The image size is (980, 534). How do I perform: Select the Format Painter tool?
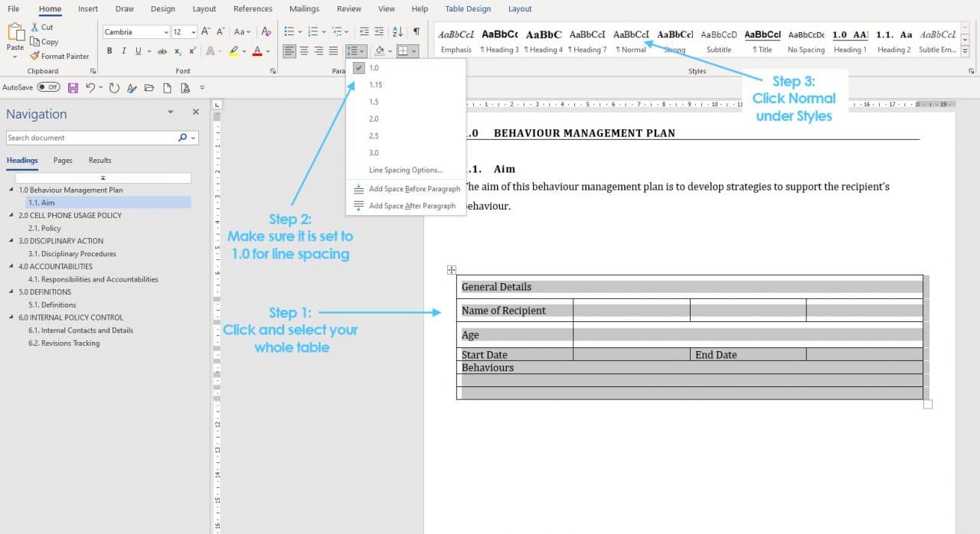tap(60, 56)
